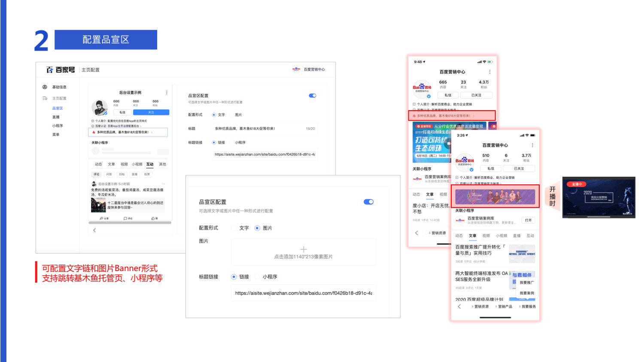Click the Baidu avatar on 9:48 phone
Viewport: 644px width, 362px height.
click(422, 88)
